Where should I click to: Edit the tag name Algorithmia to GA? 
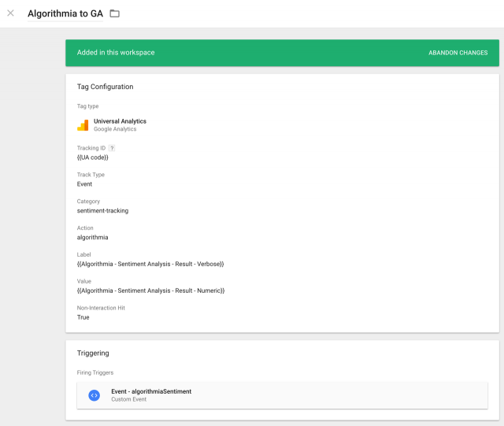65,13
